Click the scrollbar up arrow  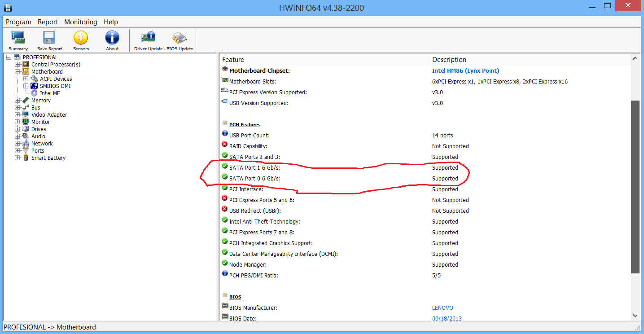click(x=635, y=58)
